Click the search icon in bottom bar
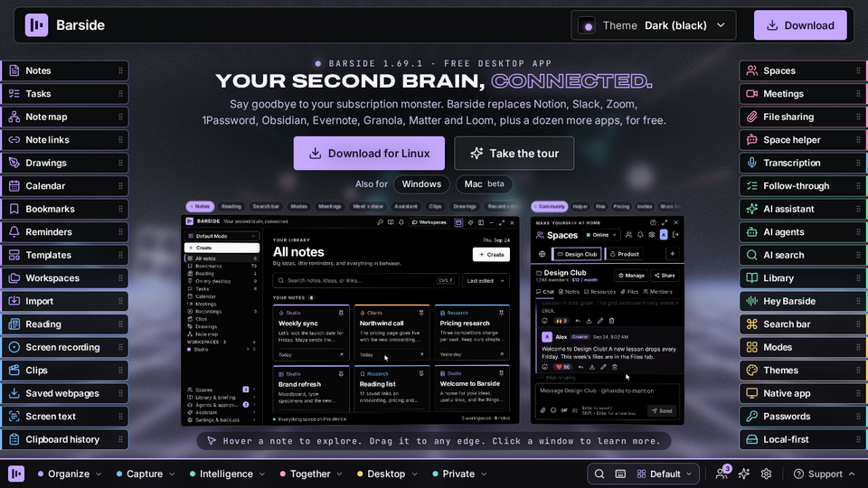 599,474
